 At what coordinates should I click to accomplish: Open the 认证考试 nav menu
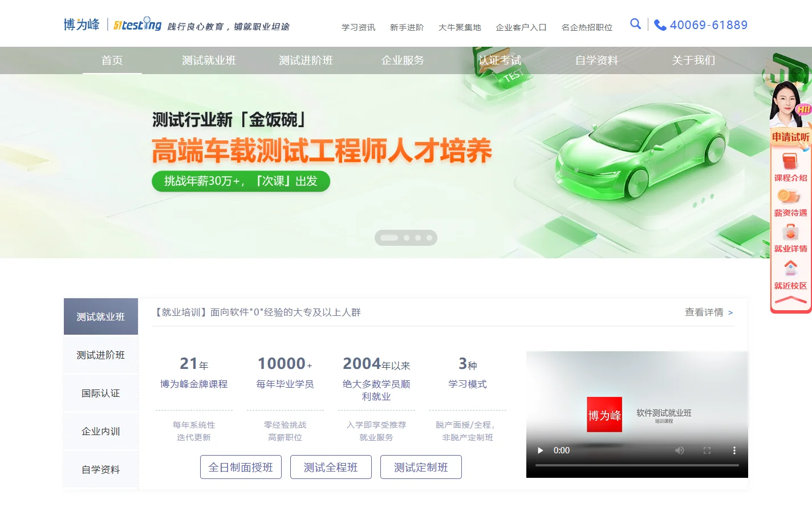[500, 60]
